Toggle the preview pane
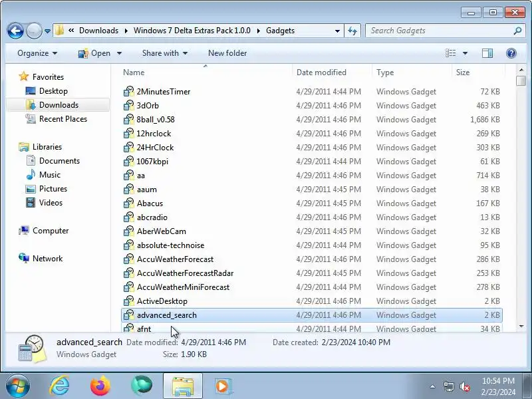 click(487, 53)
